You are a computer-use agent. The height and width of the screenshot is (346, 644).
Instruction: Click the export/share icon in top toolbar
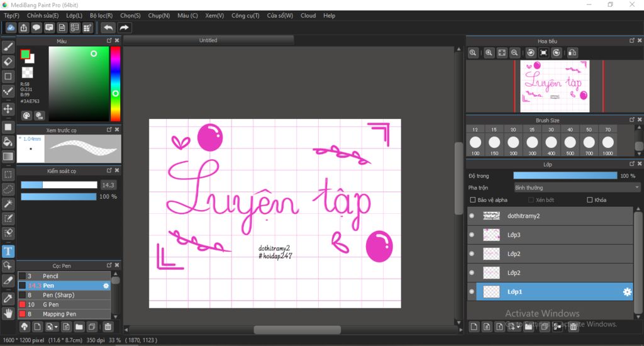[23, 28]
